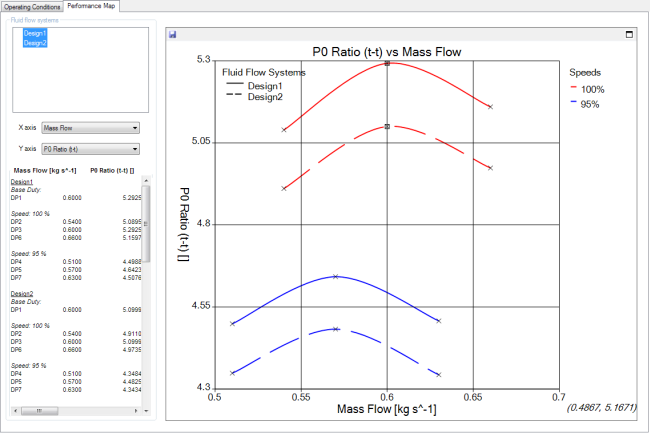This screenshot has height=433, width=650.
Task: Click the Mass Flow column header
Action: pyautogui.click(x=45, y=170)
